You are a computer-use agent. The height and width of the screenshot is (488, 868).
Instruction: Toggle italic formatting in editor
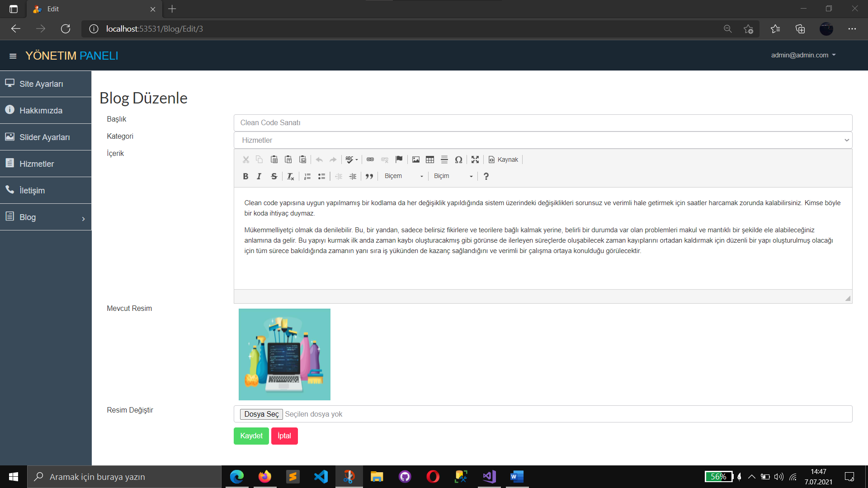pyautogui.click(x=259, y=176)
